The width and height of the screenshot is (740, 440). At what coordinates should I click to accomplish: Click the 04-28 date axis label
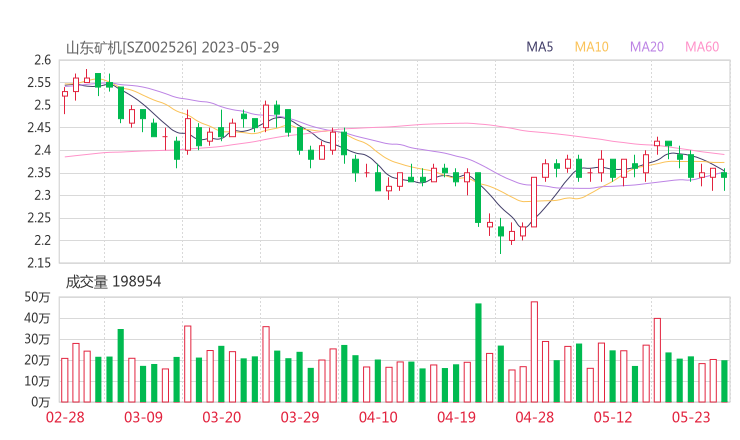[x=535, y=417]
